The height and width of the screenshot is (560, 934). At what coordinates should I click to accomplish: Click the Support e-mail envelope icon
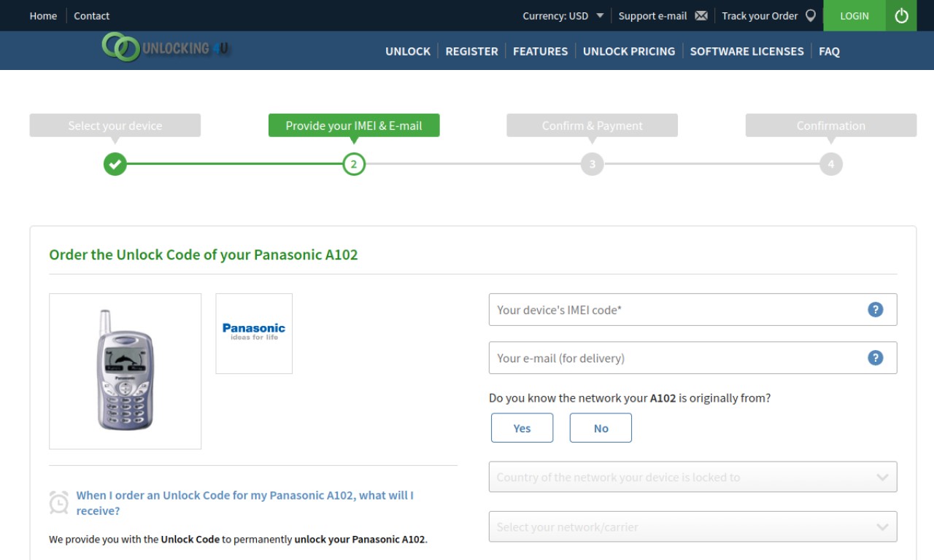(x=701, y=16)
